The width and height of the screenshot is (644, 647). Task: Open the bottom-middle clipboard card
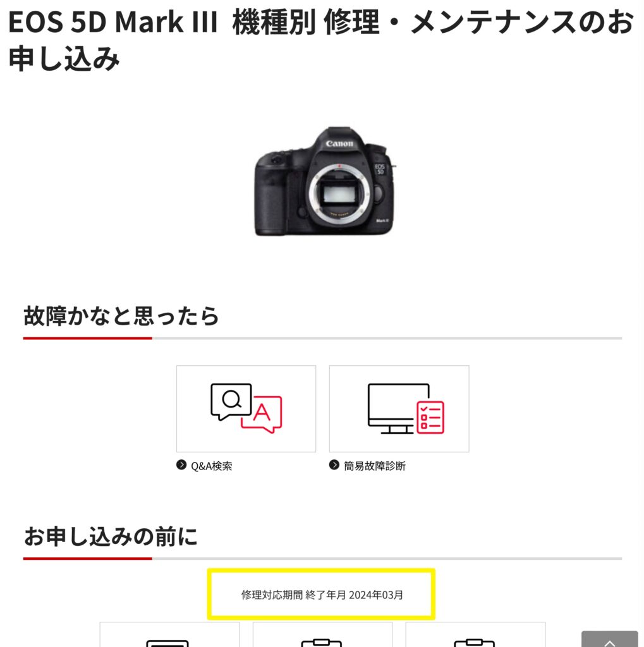pos(322,634)
